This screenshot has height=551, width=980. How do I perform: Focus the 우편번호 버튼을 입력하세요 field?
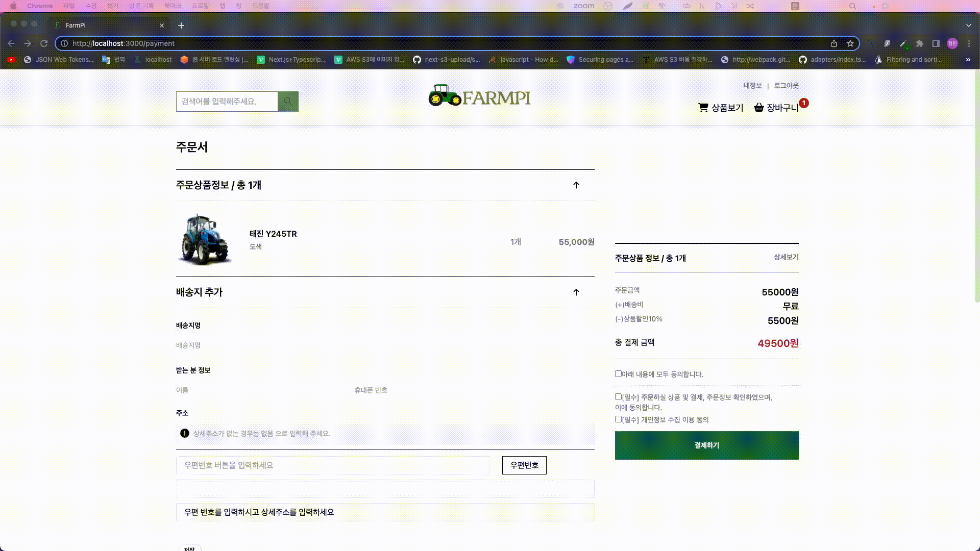click(x=333, y=465)
